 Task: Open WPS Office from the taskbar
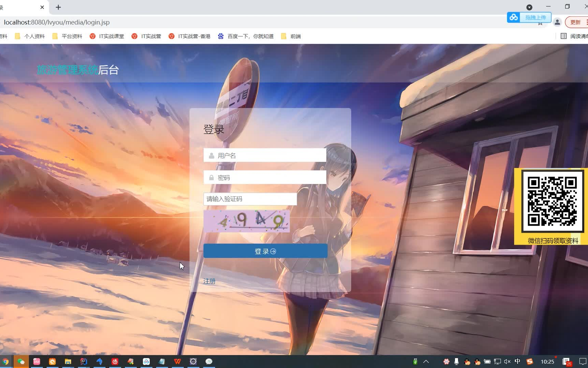coord(178,362)
